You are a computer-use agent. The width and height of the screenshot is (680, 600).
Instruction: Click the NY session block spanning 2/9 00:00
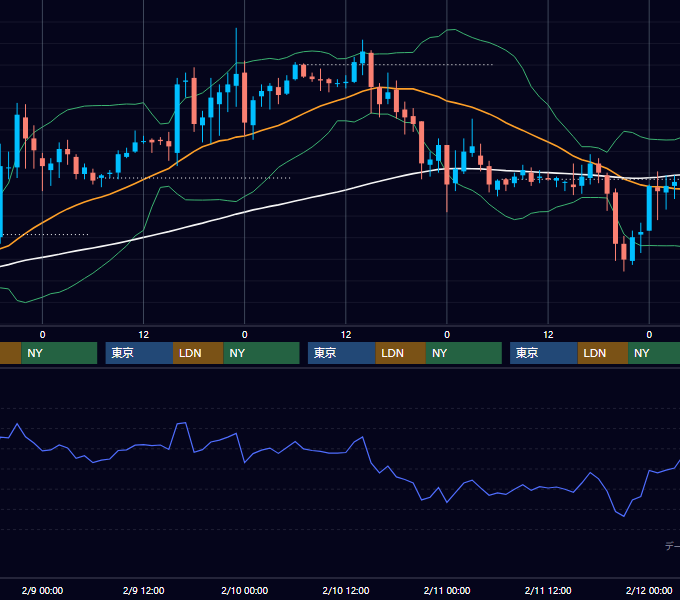pos(59,353)
